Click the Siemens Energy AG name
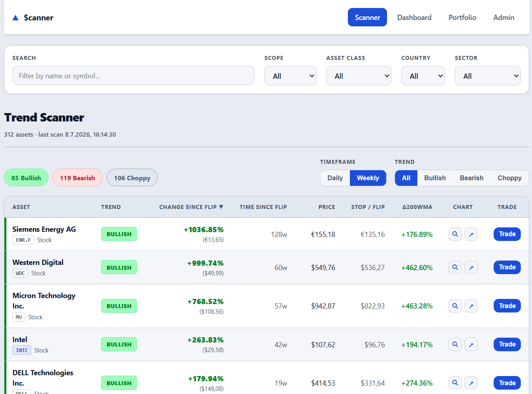The height and width of the screenshot is (394, 532). [44, 229]
